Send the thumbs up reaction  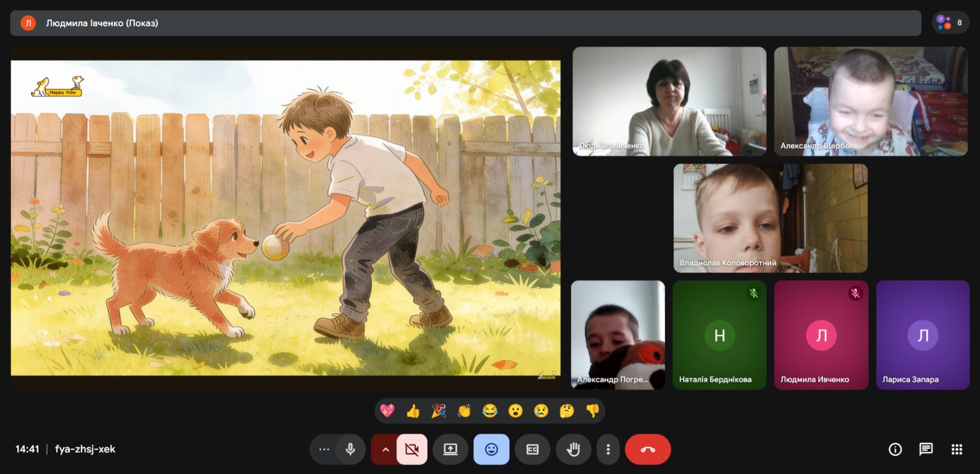[x=413, y=411]
